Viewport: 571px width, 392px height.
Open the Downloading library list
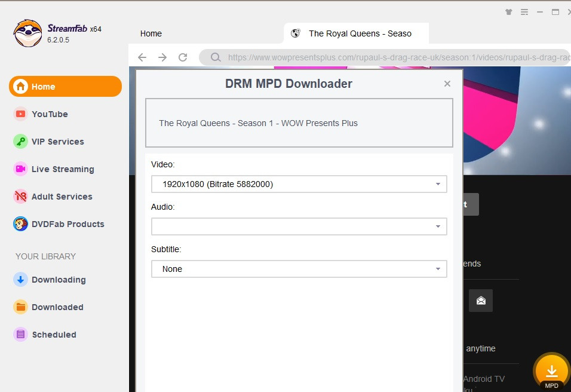click(59, 280)
